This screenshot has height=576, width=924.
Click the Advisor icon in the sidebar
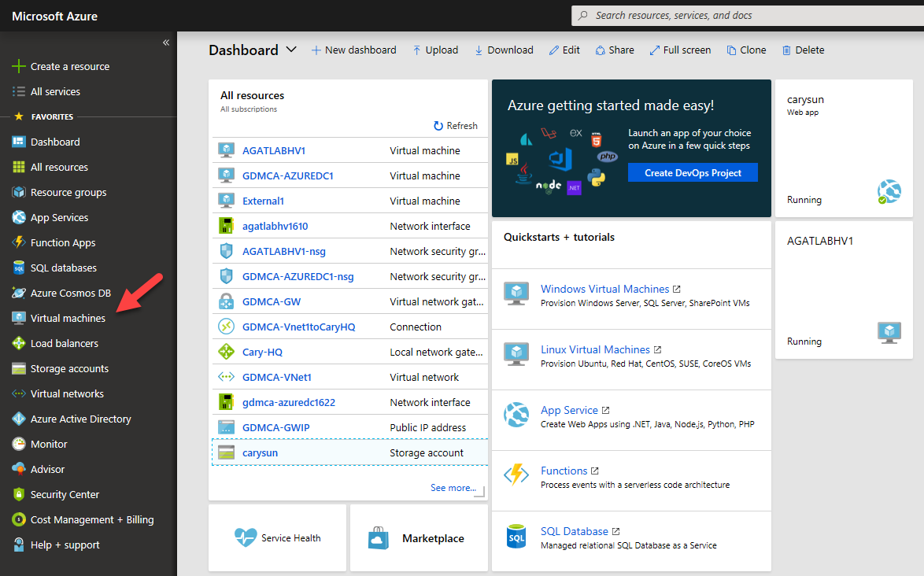19,469
